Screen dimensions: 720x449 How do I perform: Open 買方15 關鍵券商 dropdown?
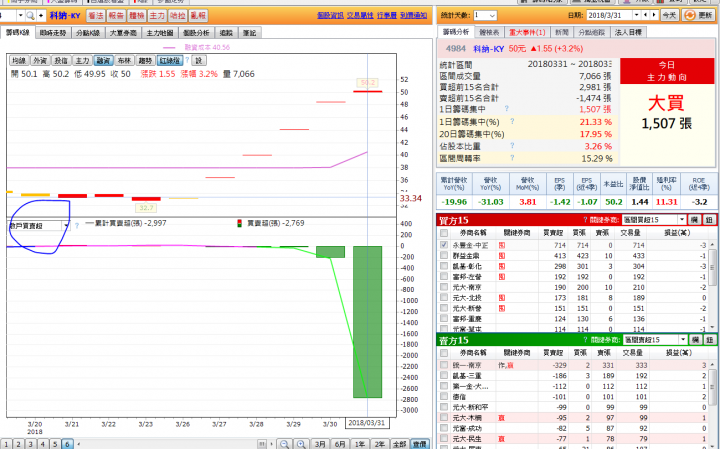click(682, 220)
